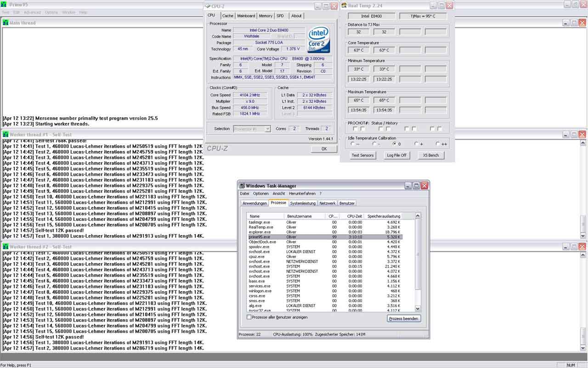This screenshot has height=368, width=588.
Task: Check 'Prozesse aller Benutzer anzeigen' checkbox
Action: click(x=249, y=317)
